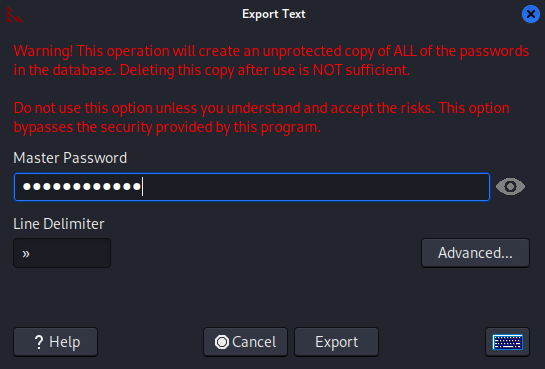Place cursor in the masked password dots

point(82,187)
